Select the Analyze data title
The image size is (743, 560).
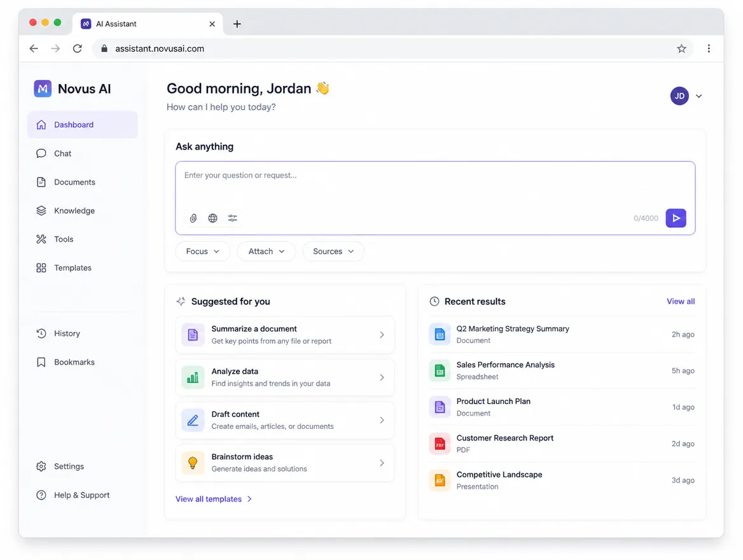(x=235, y=371)
